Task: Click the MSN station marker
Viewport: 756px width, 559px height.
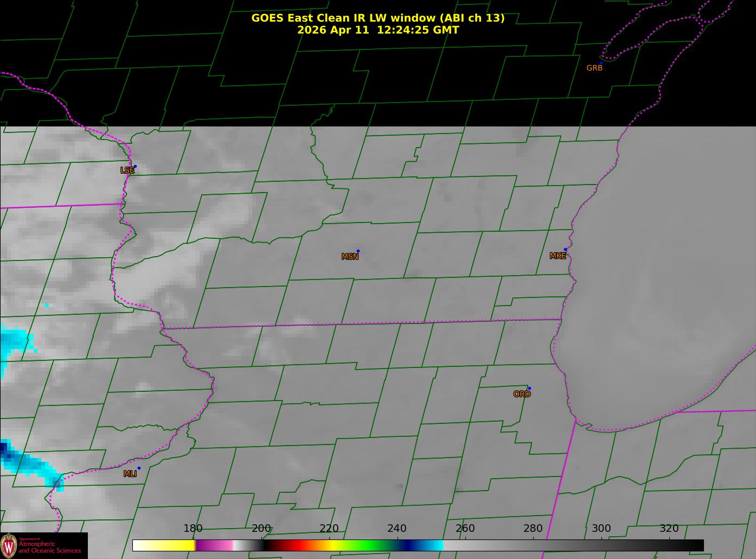Action: pyautogui.click(x=358, y=251)
